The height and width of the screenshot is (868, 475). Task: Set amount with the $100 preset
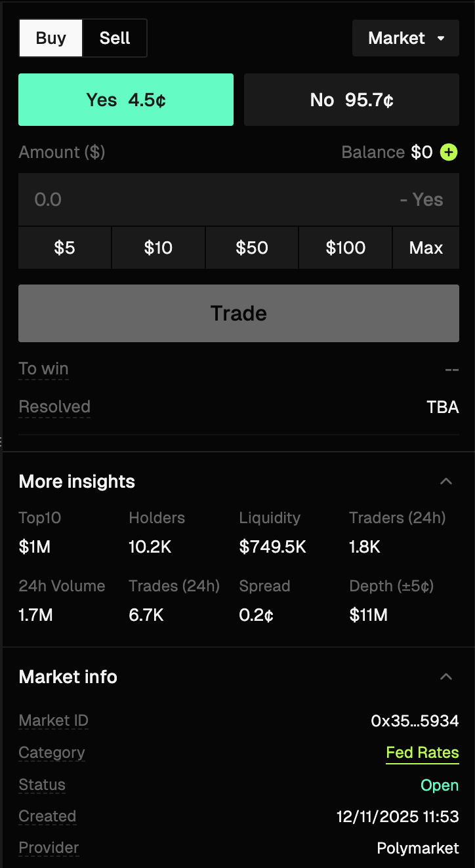pos(345,248)
